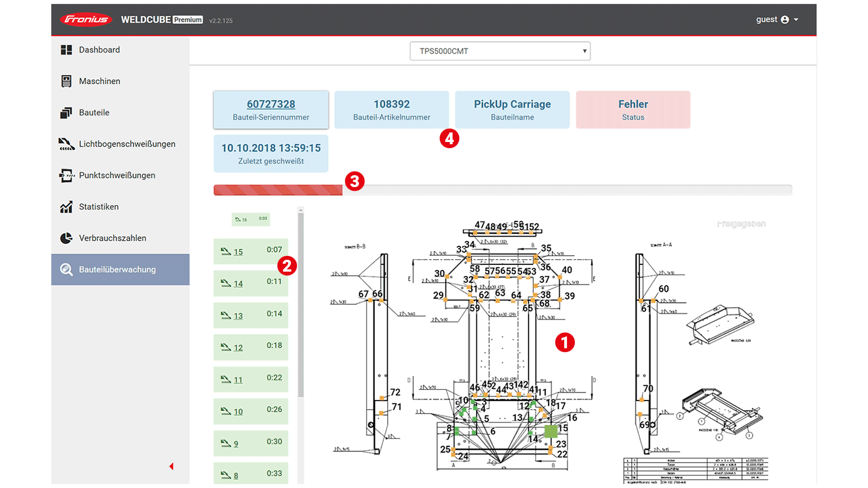The height and width of the screenshot is (488, 868).
Task: Click green weld marker 15 on drawing
Action: click(x=551, y=432)
